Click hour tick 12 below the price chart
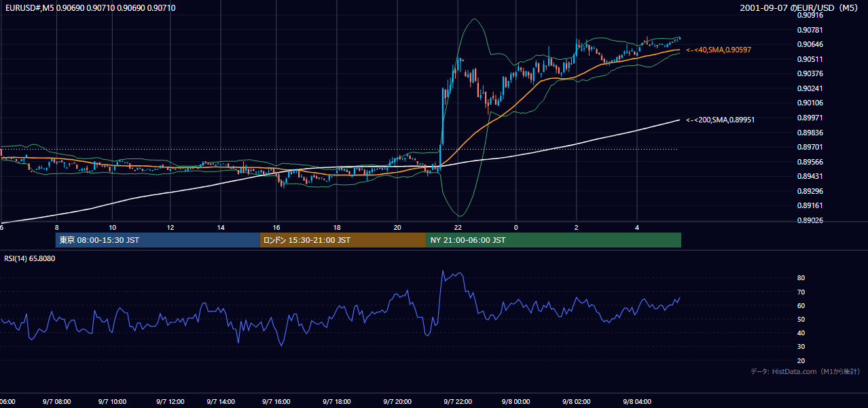Screen dimensions: 868x408 170,227
